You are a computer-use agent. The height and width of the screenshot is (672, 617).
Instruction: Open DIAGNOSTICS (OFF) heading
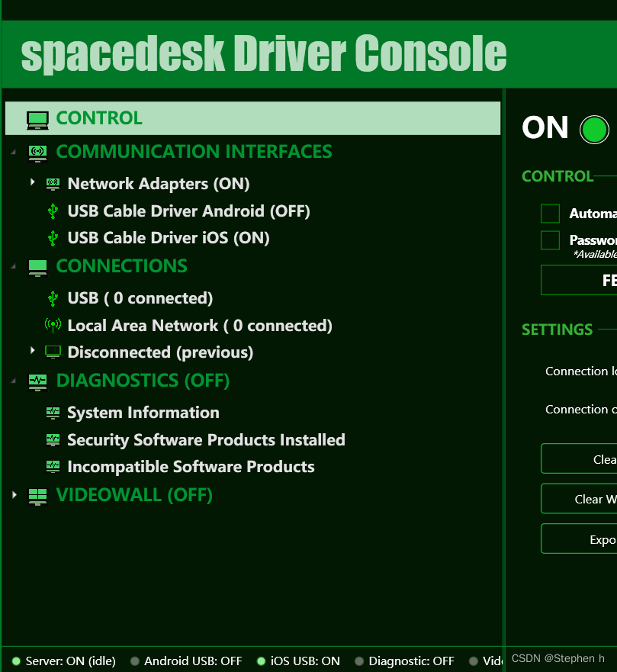(x=143, y=381)
